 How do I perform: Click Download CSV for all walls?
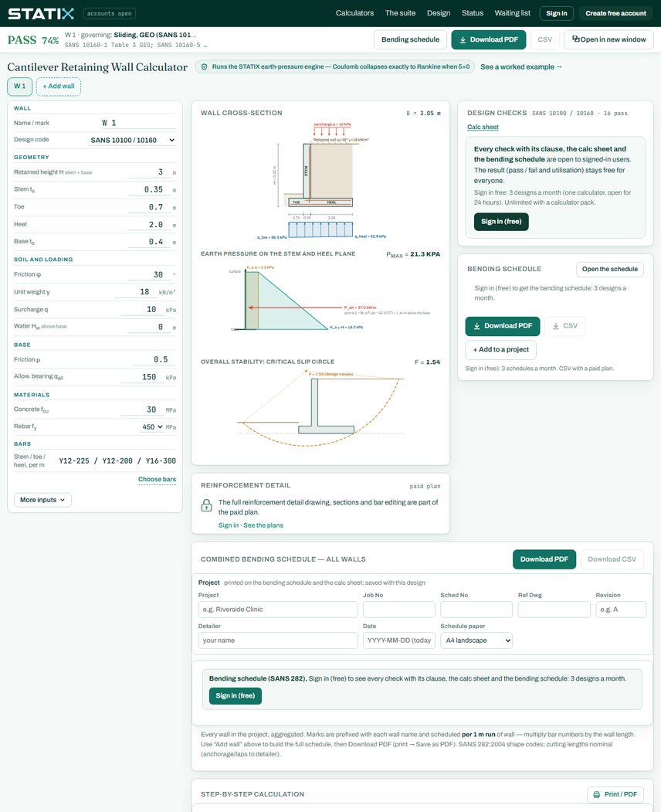[612, 559]
